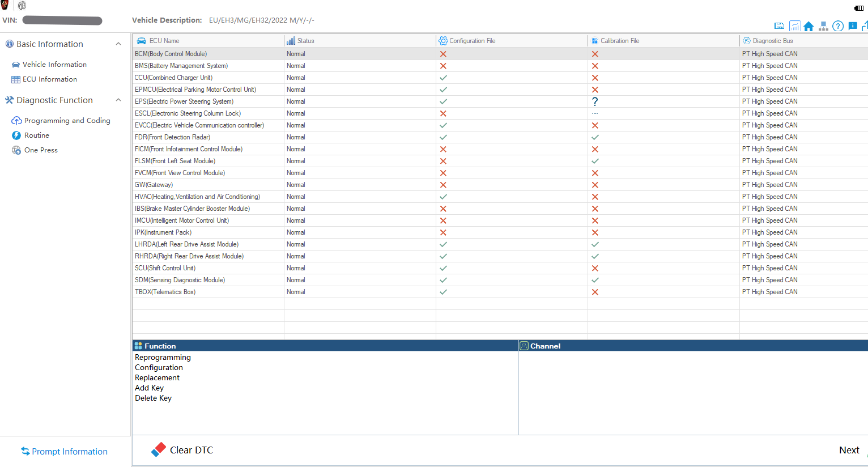This screenshot has height=467, width=868.
Task: Collapse the Diagnostic Function section
Action: coord(118,100)
